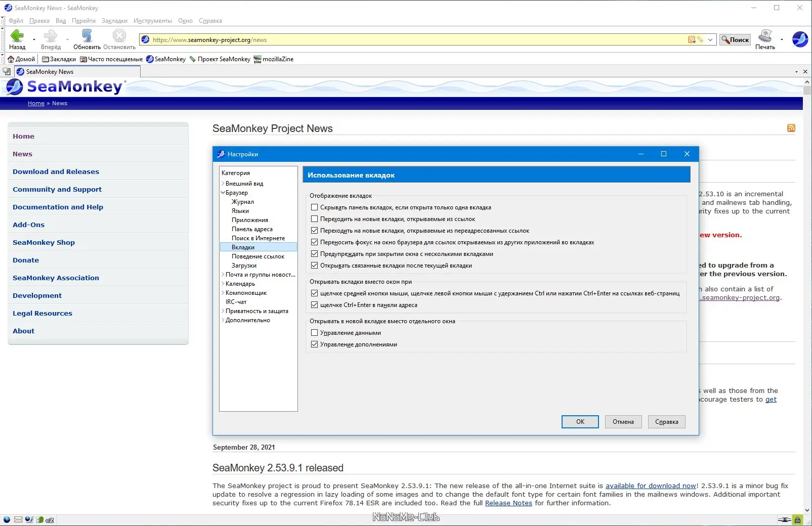
Task: Open the SeaMonkey bookmark on the bookmarks toolbar
Action: [x=166, y=59]
